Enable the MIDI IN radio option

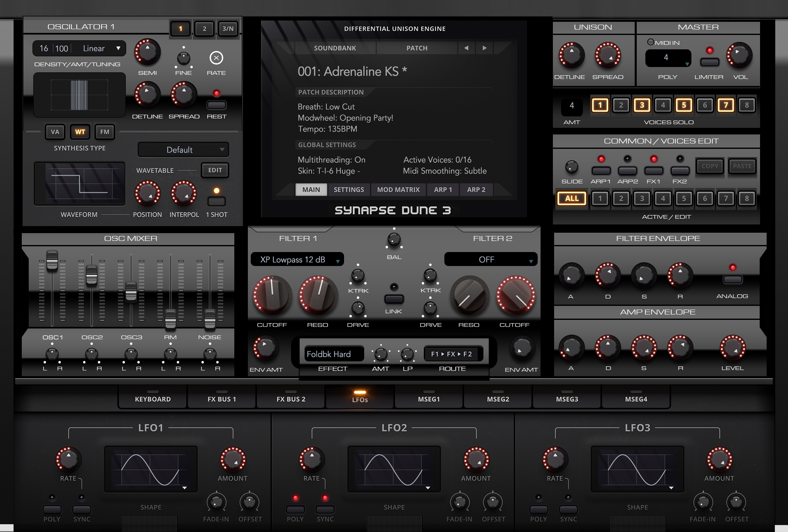click(x=650, y=42)
